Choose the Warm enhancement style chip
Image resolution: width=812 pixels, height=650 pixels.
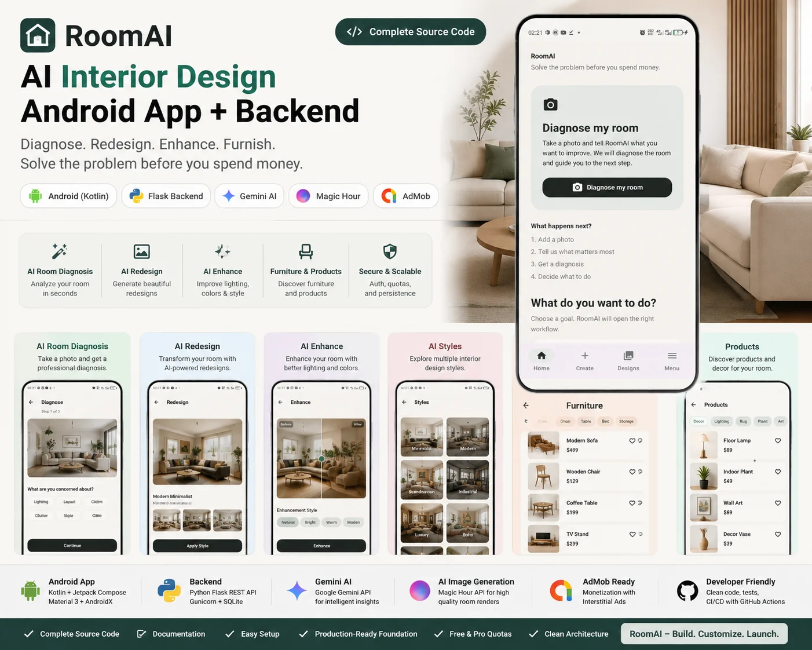pos(331,522)
